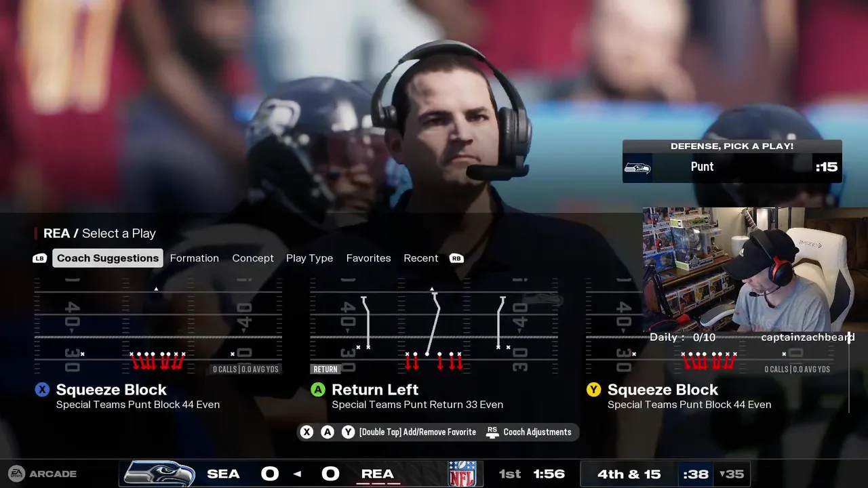
Task: Click the ARCADE game mode label
Action: tap(53, 474)
